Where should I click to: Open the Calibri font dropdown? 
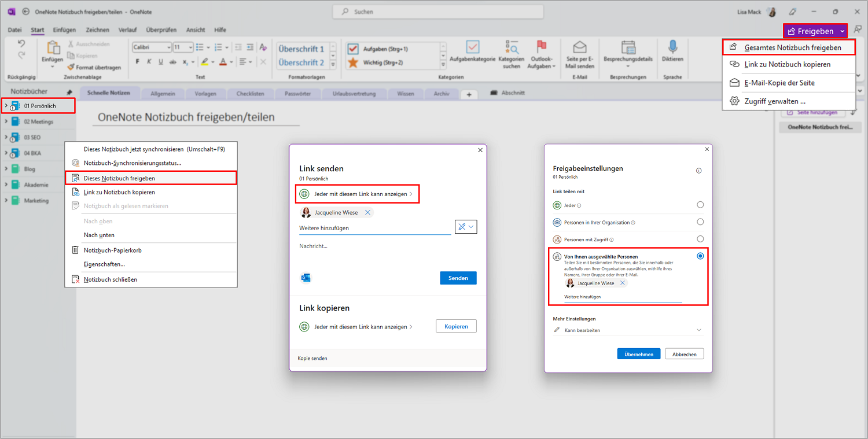point(168,47)
